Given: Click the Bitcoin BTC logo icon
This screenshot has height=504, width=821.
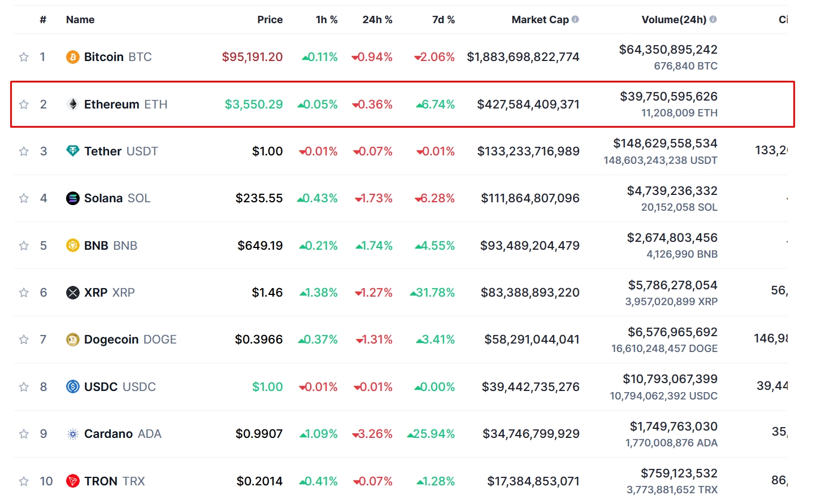Looking at the screenshot, I should 72,57.
